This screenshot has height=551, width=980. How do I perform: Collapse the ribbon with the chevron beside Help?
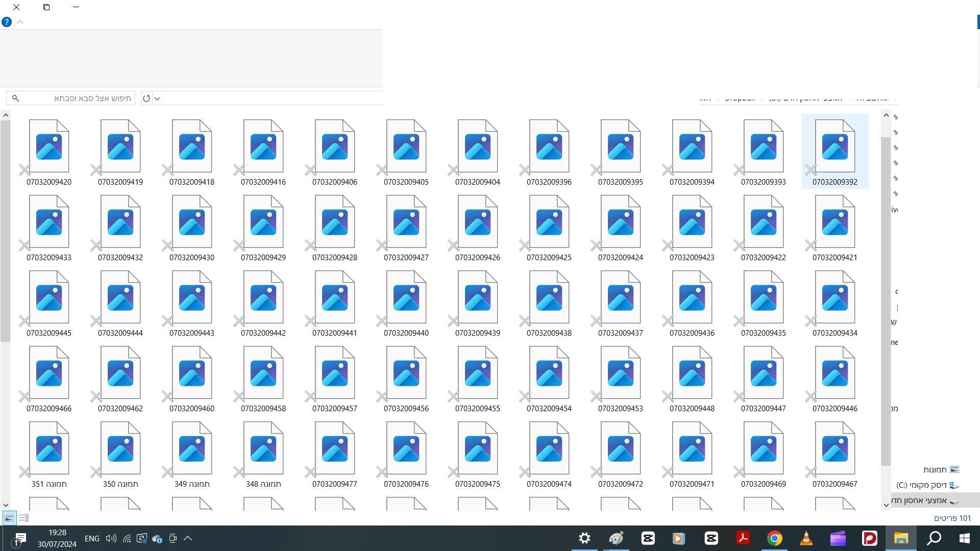[20, 22]
